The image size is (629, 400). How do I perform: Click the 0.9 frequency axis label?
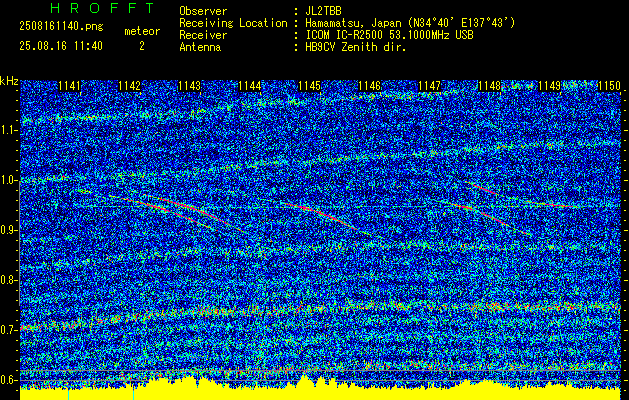(9, 230)
